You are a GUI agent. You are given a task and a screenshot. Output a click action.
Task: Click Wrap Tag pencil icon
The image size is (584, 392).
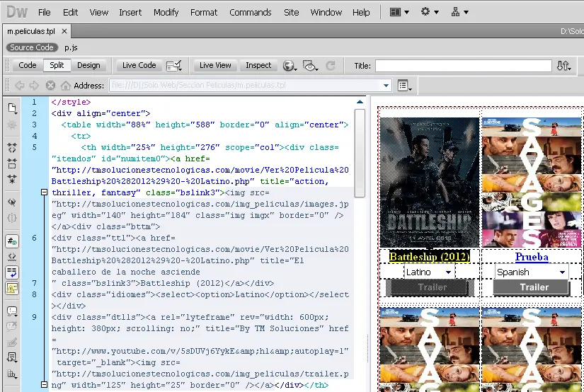coord(12,342)
